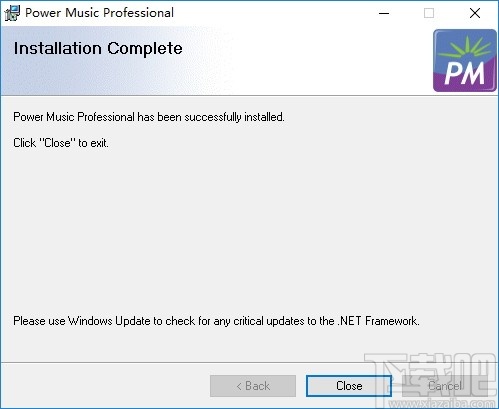This screenshot has width=499, height=409.
Task: Click the Installation Complete heading
Action: pyautogui.click(x=98, y=49)
